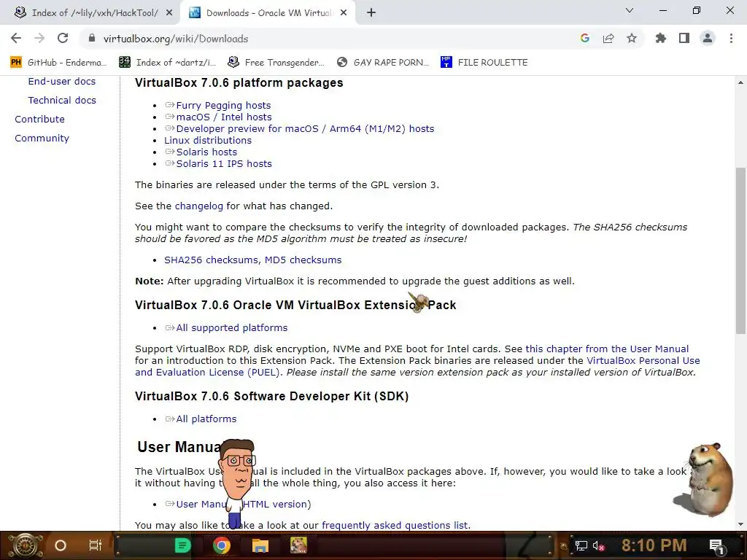
Task: Share this page using the share icon
Action: coord(608,38)
